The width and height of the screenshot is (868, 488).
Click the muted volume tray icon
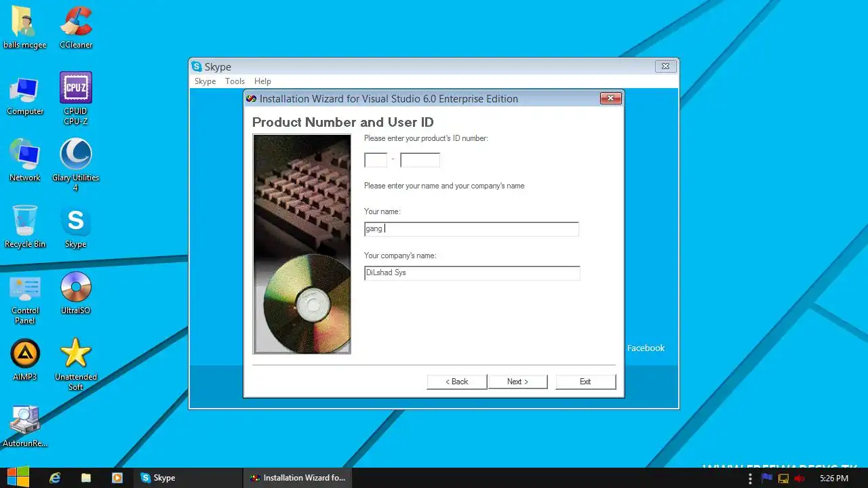[800, 478]
